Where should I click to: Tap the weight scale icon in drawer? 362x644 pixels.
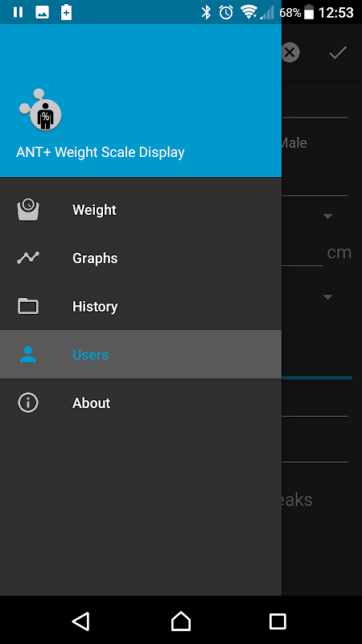click(x=28, y=209)
